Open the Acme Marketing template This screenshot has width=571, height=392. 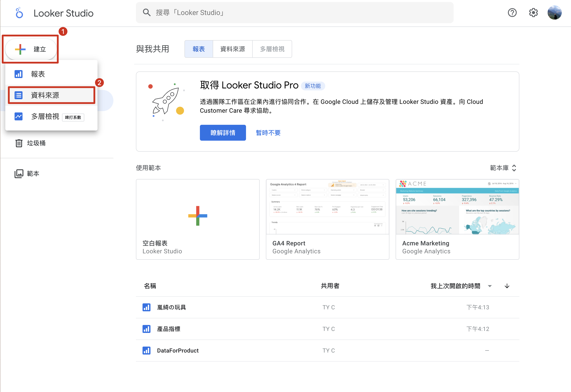457,219
